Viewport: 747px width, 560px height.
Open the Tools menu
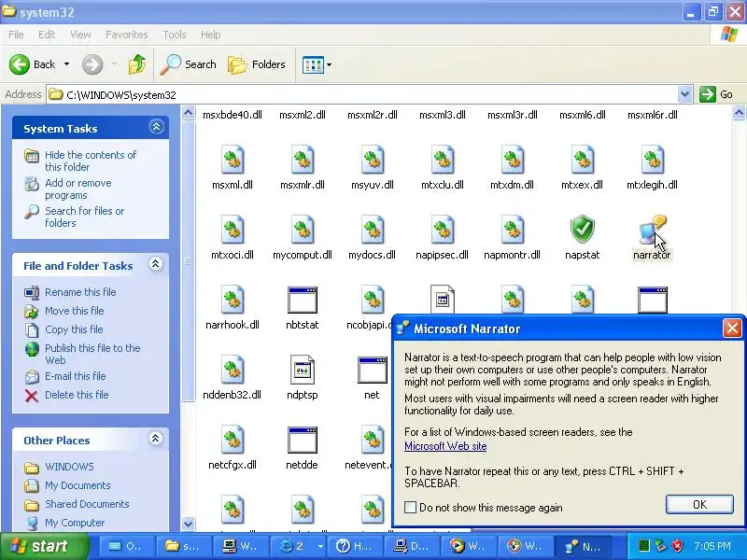pos(175,35)
